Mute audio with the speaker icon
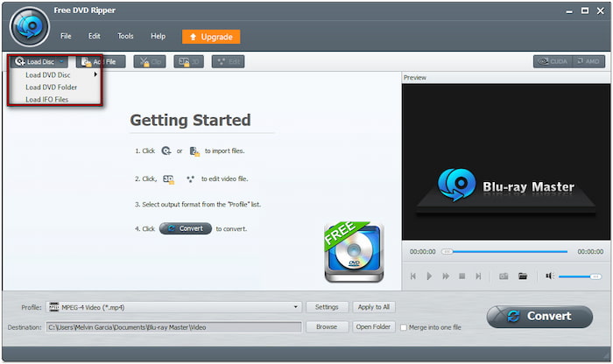Screen dimensions: 613x364 click(x=550, y=276)
